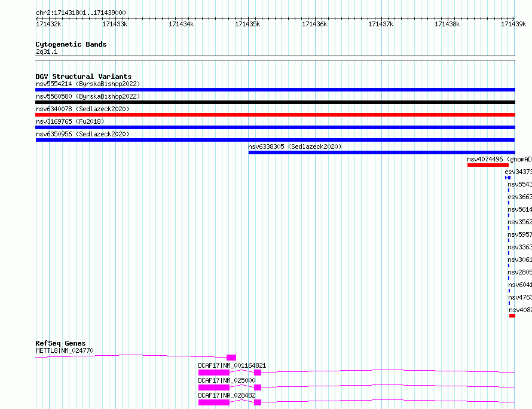Viewport: 532px width, 409px height.
Task: Click the chr2:171431801..171439000 region label
Action: pyautogui.click(x=81, y=13)
